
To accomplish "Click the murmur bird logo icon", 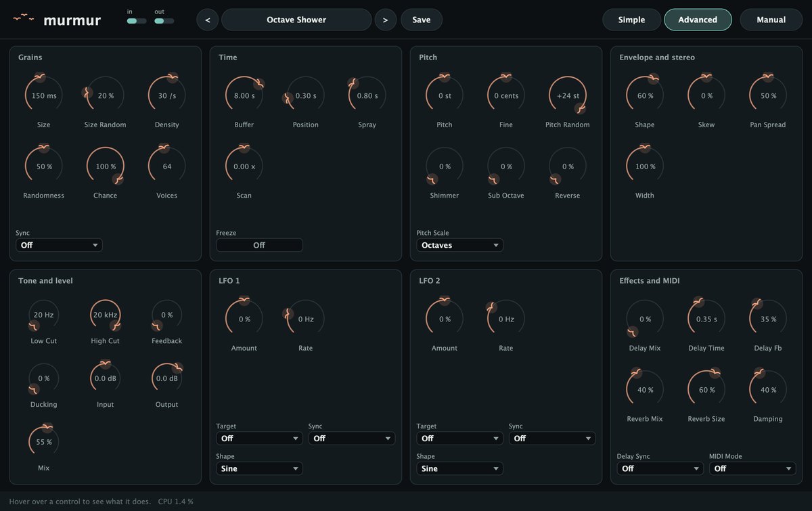I will coord(24,17).
